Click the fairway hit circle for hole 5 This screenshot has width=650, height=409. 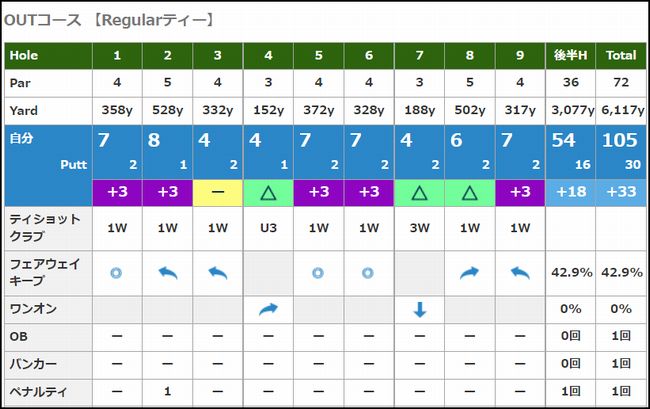318,272
